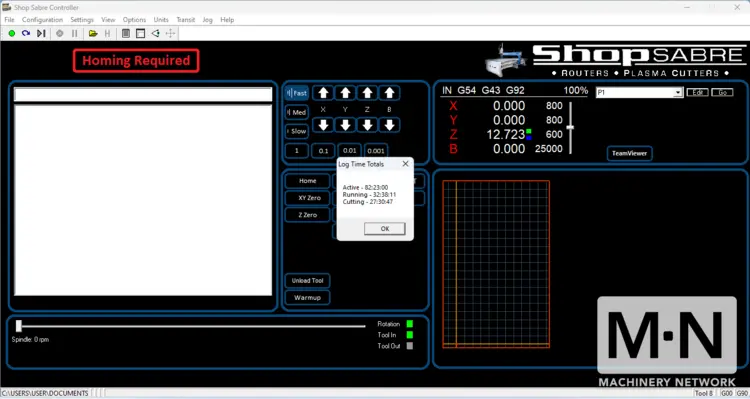The width and height of the screenshot is (750, 399).
Task: Click the Go button beside Edit
Action: [x=722, y=92]
